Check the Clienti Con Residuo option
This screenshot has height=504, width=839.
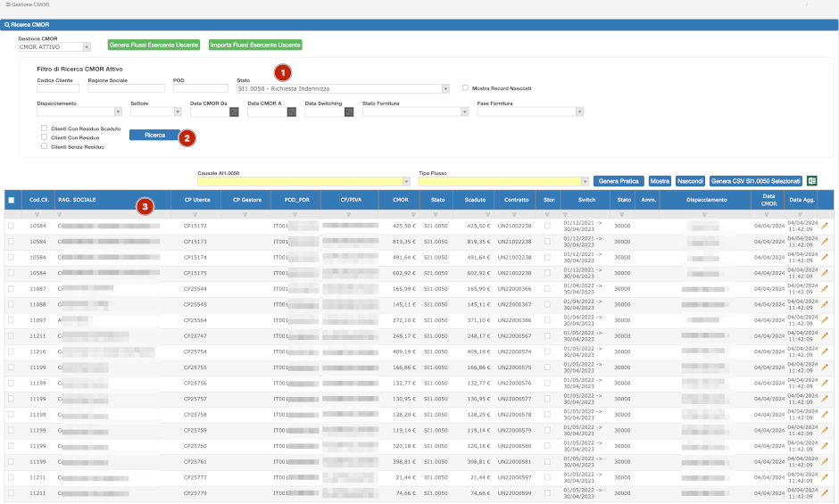pos(44,137)
